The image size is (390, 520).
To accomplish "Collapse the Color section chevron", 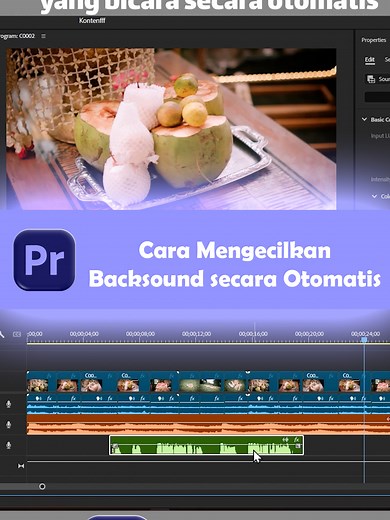I will [x=374, y=196].
